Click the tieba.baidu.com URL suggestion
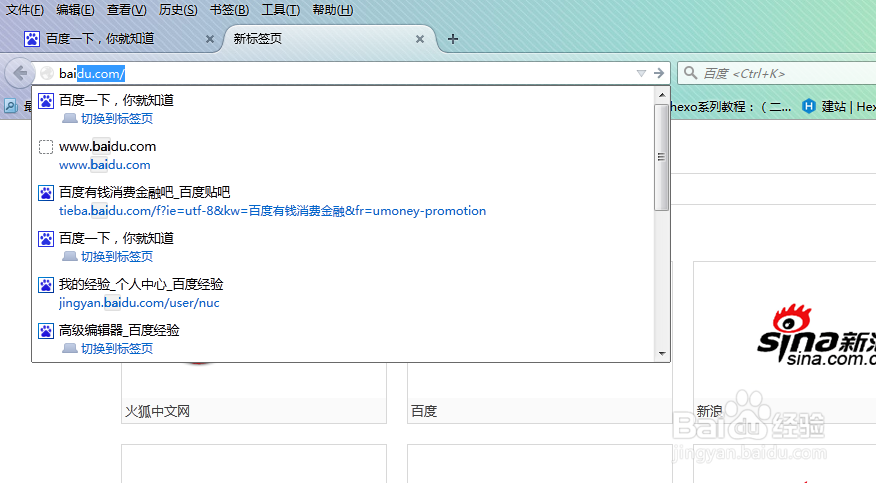This screenshot has width=876, height=483. tap(272, 211)
